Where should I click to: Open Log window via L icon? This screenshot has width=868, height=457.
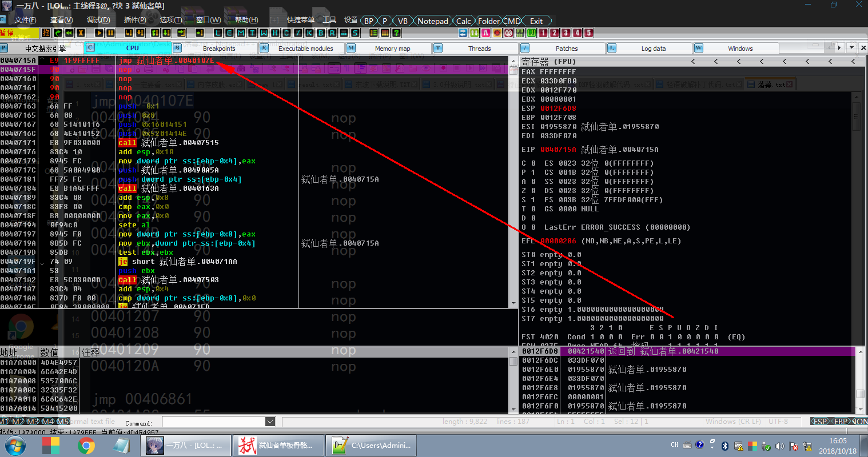(x=218, y=33)
